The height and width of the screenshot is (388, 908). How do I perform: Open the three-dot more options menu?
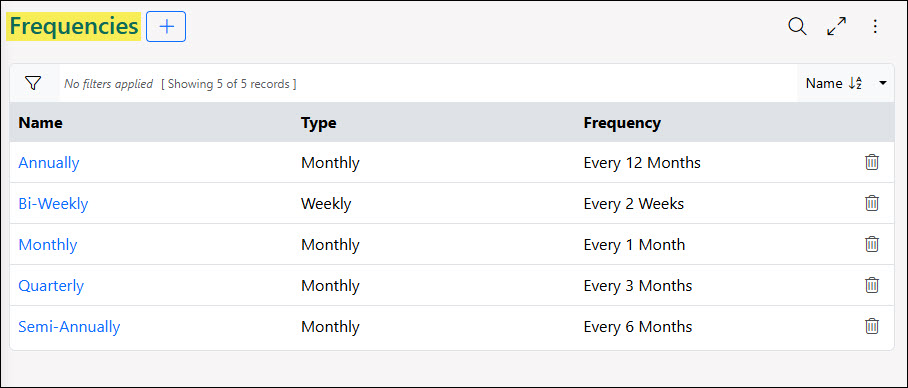click(875, 27)
